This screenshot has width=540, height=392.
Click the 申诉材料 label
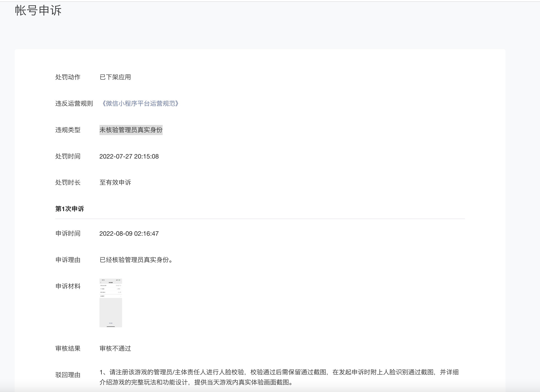(68, 286)
